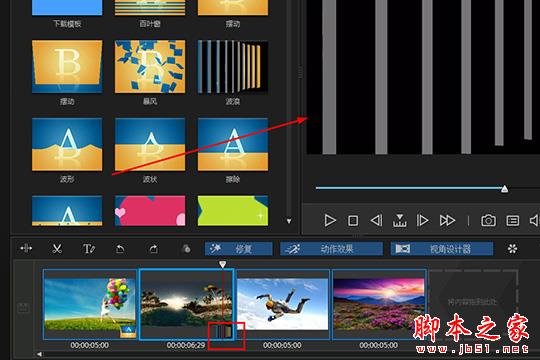Open the 修复 fix/enhance panel

(238, 249)
